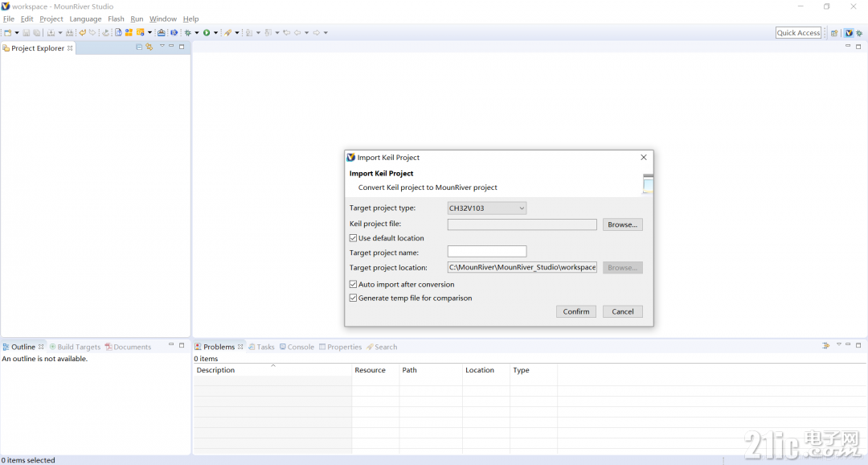This screenshot has width=868, height=465.
Task: Click the toolbox icon in the toolbar
Action: pyautogui.click(x=161, y=33)
